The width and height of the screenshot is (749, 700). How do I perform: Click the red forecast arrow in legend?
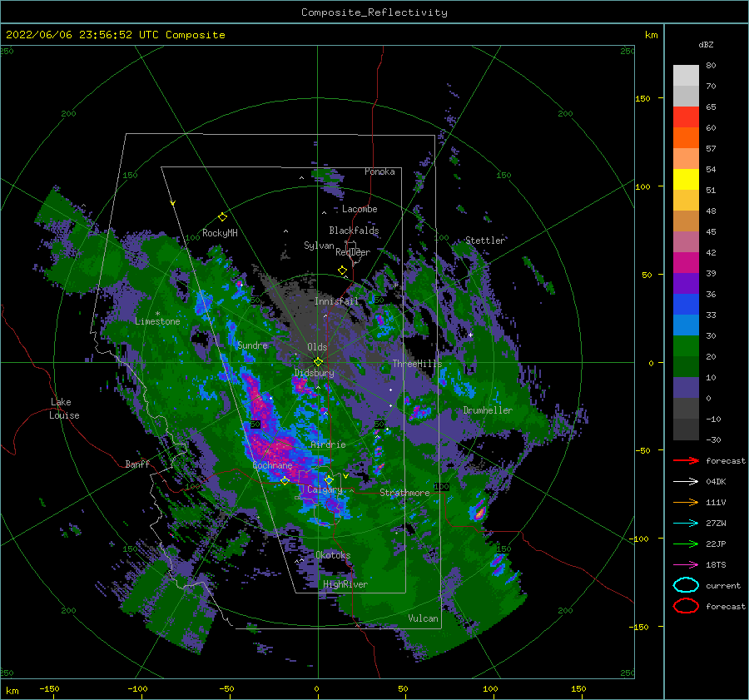[686, 460]
